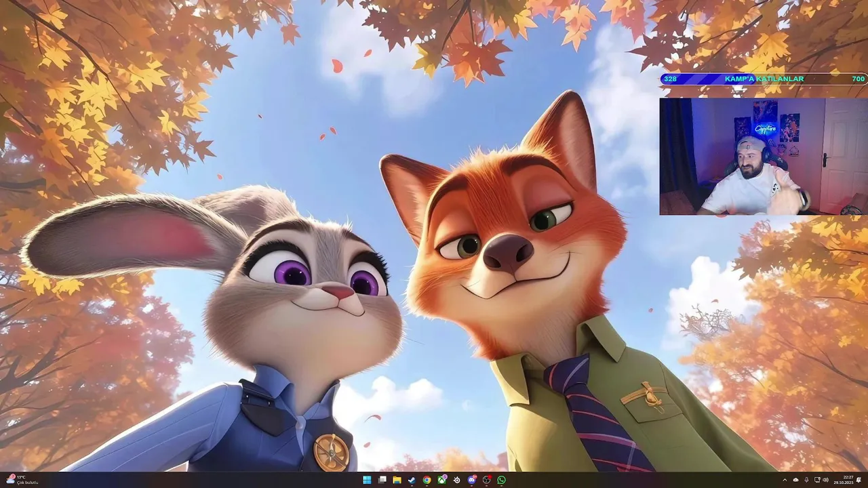This screenshot has width=868, height=488.
Task: Open the Windows Start menu
Action: [x=367, y=480]
